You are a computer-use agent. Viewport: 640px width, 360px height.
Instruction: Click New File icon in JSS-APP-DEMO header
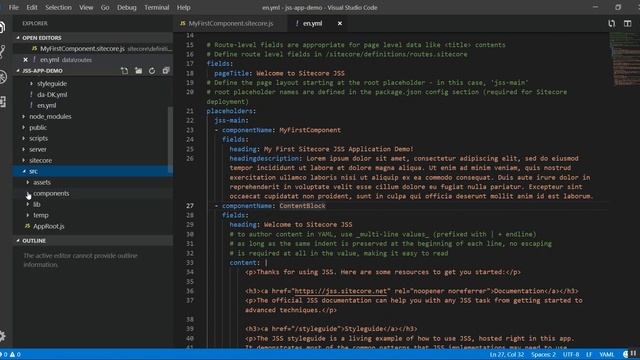coord(124,71)
